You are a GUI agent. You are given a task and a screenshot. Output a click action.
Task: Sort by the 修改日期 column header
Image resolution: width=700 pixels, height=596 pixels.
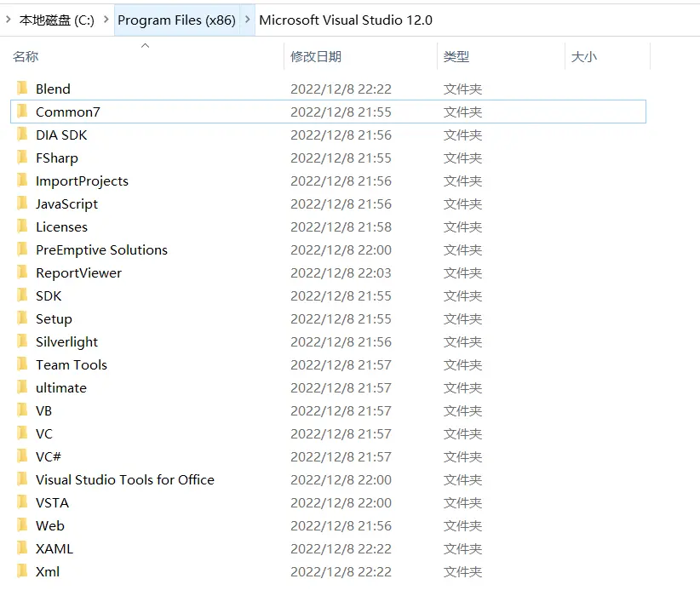(x=316, y=57)
